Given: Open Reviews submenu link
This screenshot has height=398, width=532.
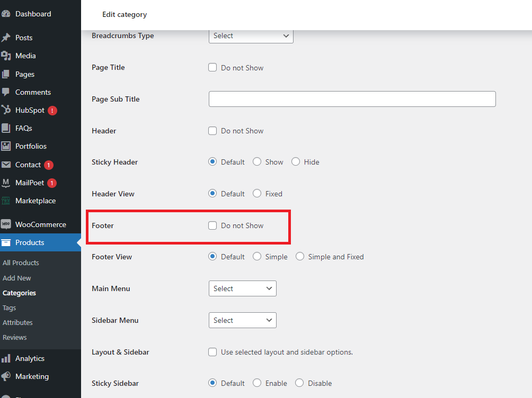Looking at the screenshot, I should (15, 337).
